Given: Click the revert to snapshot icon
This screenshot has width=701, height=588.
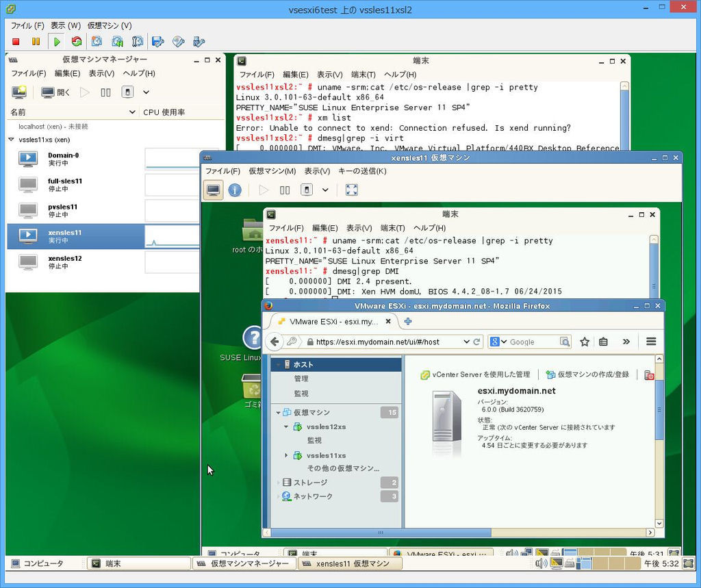Looking at the screenshot, I should coord(117,42).
